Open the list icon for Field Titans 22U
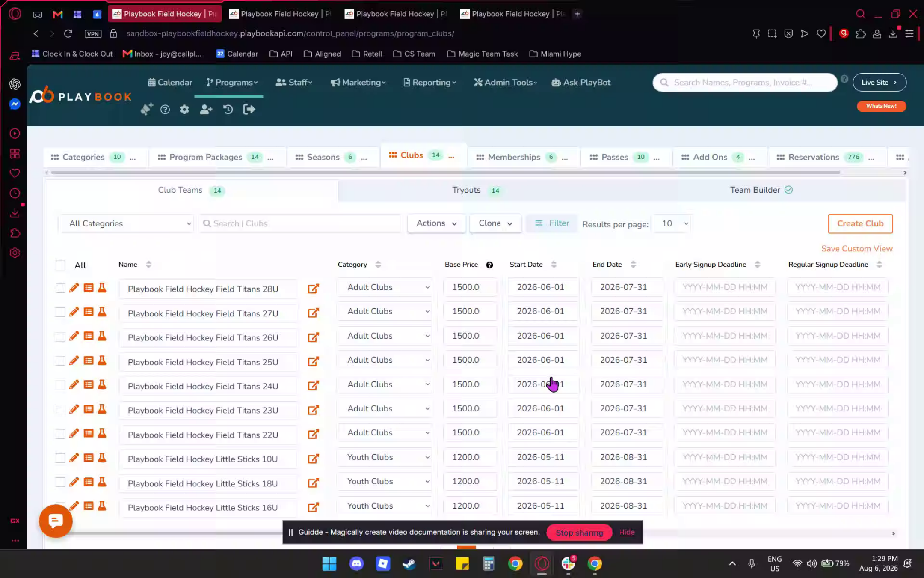Screen dimensions: 924x578 89,434
